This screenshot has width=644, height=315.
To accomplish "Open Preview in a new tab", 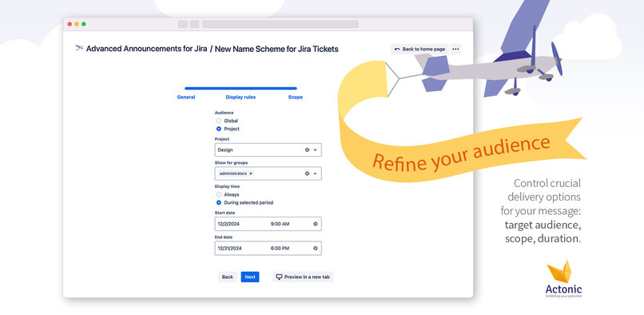I will tap(303, 277).
